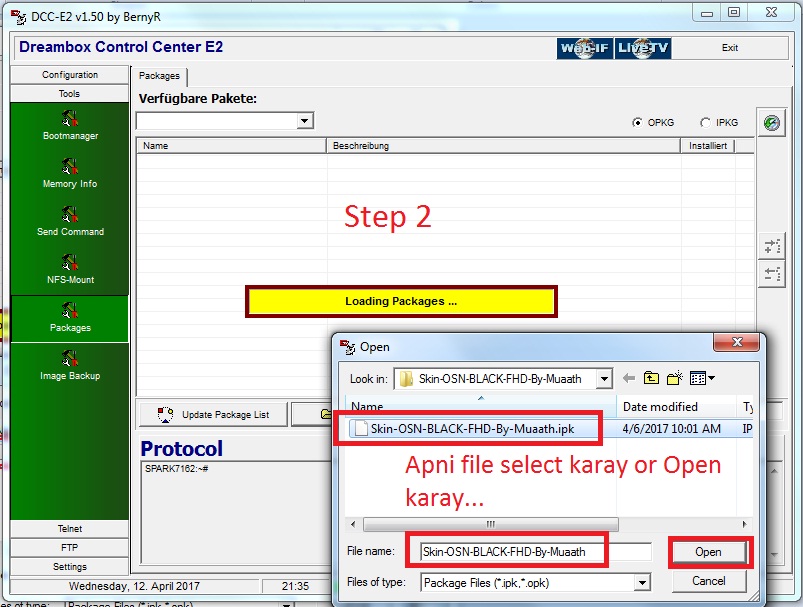Maximize the DCC-E2 window
Viewport: 803px width, 607px height.
(734, 12)
